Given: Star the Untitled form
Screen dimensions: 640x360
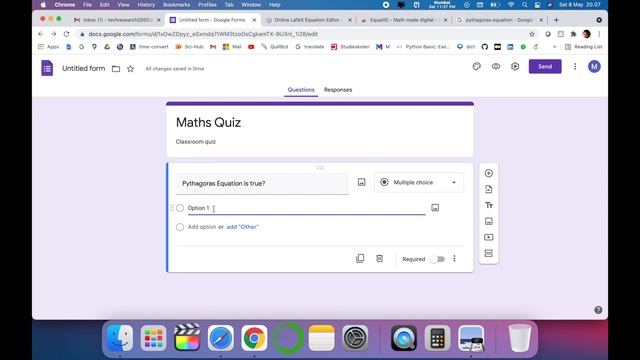Looking at the screenshot, I should [x=130, y=69].
